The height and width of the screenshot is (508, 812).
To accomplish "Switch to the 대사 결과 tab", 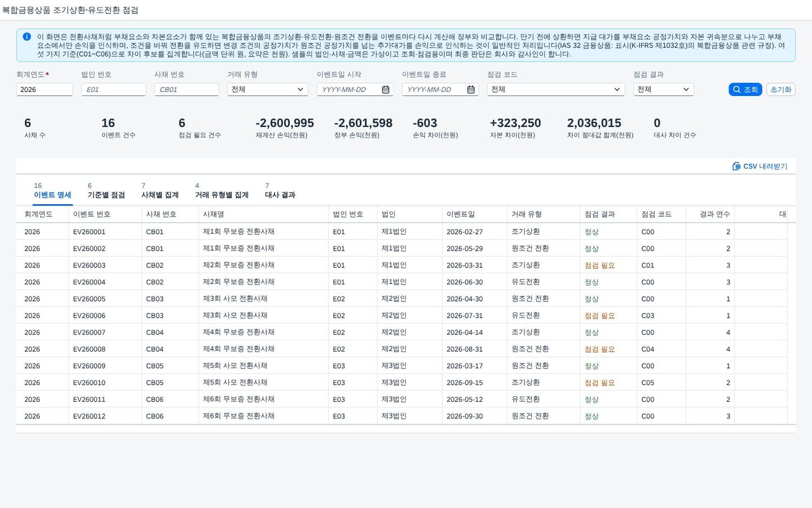I will click(x=280, y=191).
